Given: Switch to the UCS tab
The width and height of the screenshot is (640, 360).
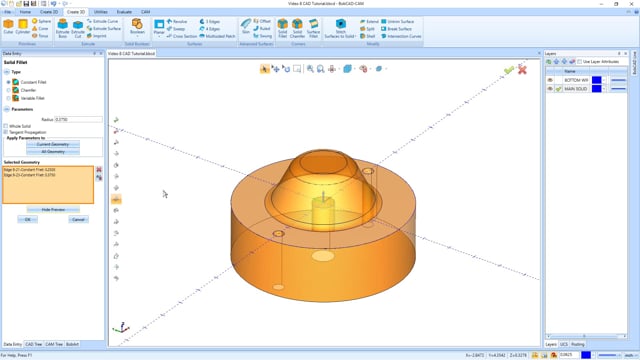Looking at the screenshot, I should 564,344.
